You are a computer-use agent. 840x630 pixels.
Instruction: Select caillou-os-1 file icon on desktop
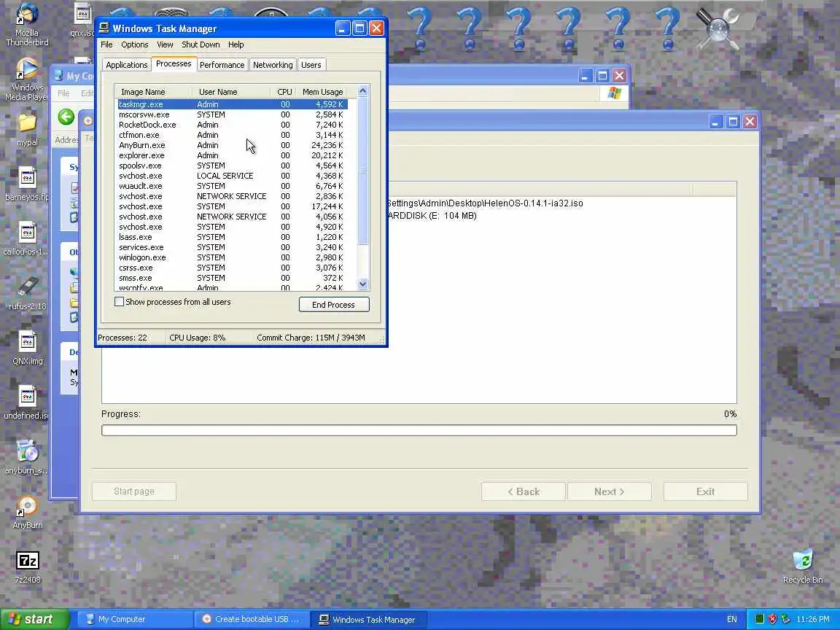click(27, 239)
